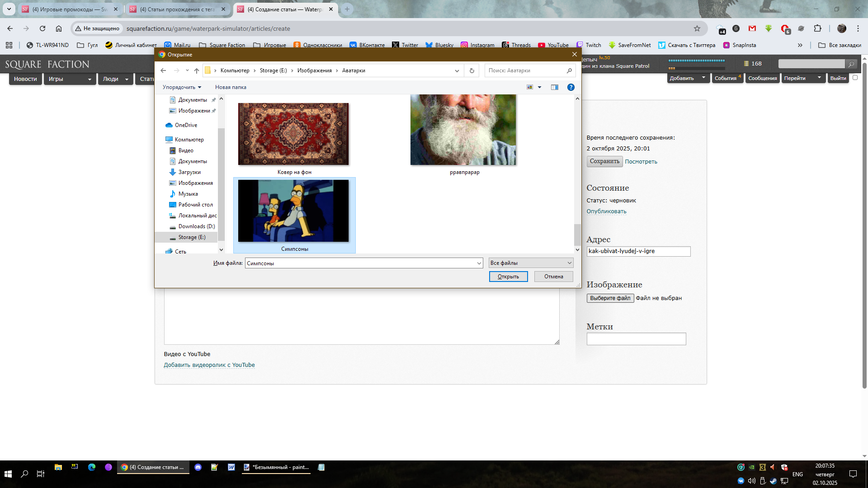This screenshot has height=488, width=868.
Task: Click the help question mark icon
Action: 571,87
